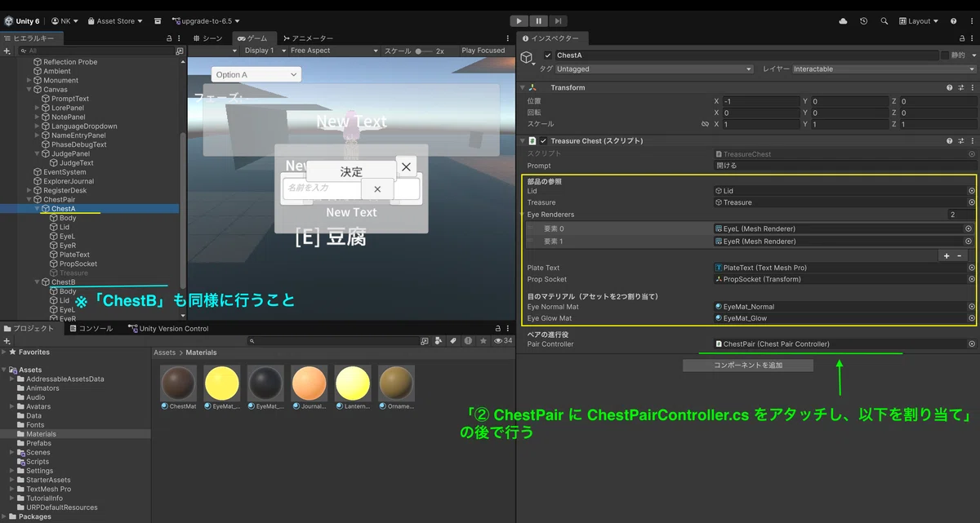Select the ChestMat material thumbnail
Image resolution: width=980 pixels, height=523 pixels.
(179, 382)
